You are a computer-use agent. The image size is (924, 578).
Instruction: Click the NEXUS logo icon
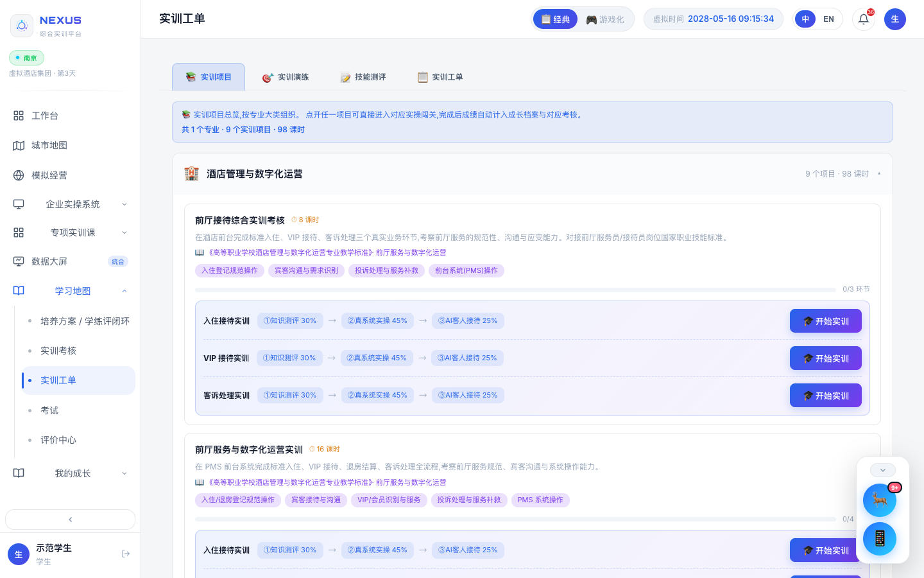22,26
